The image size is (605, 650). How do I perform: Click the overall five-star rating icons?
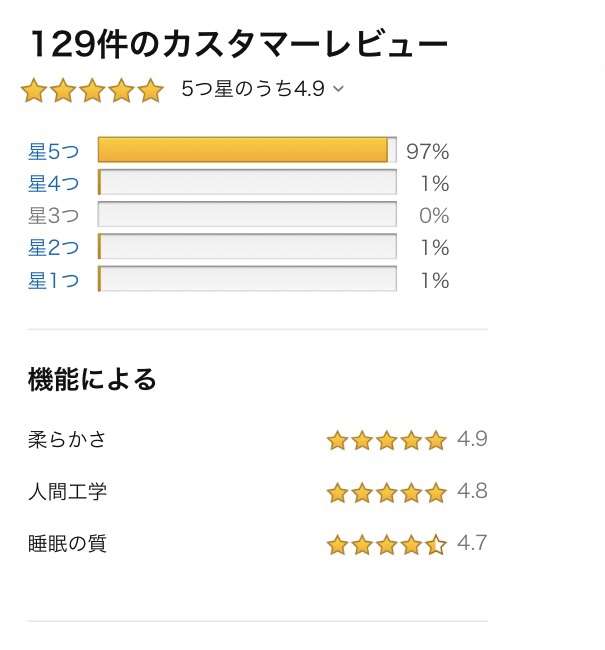(x=92, y=90)
